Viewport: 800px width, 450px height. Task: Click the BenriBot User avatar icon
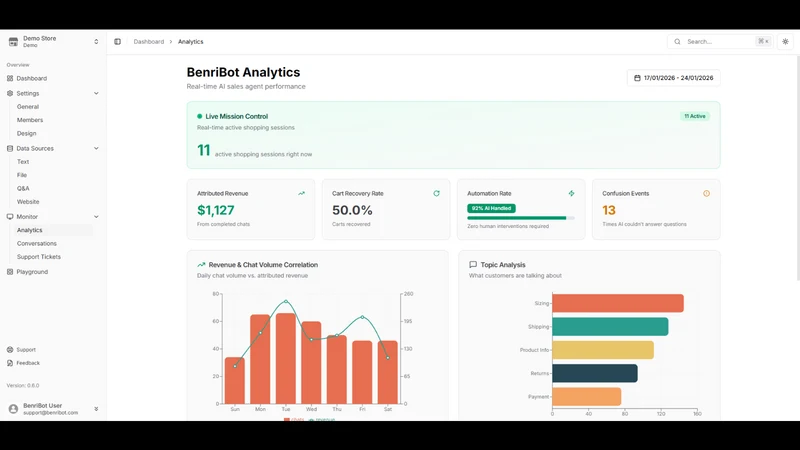point(13,409)
